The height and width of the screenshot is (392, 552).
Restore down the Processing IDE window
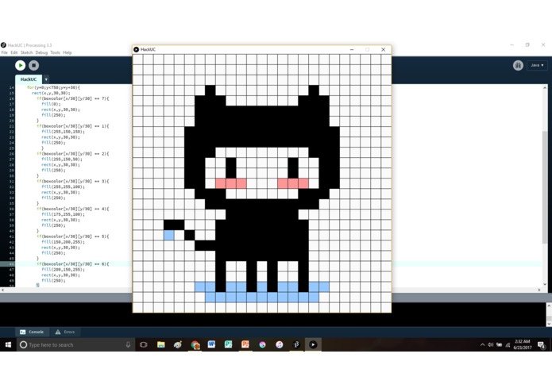[x=527, y=45]
